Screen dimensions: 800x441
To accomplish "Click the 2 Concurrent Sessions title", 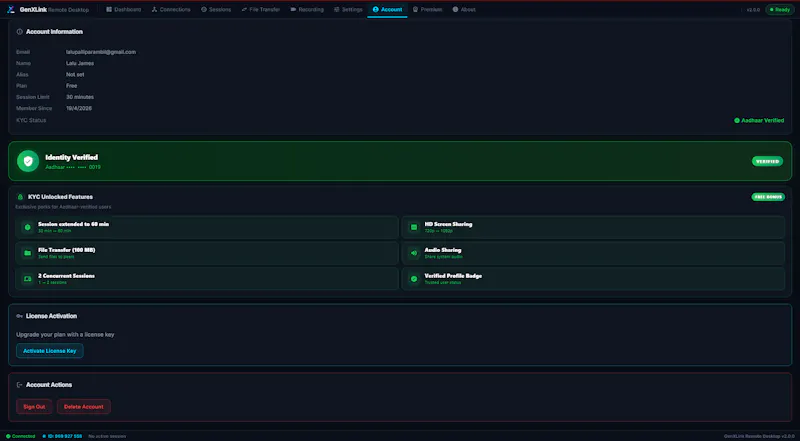I will tap(66, 276).
